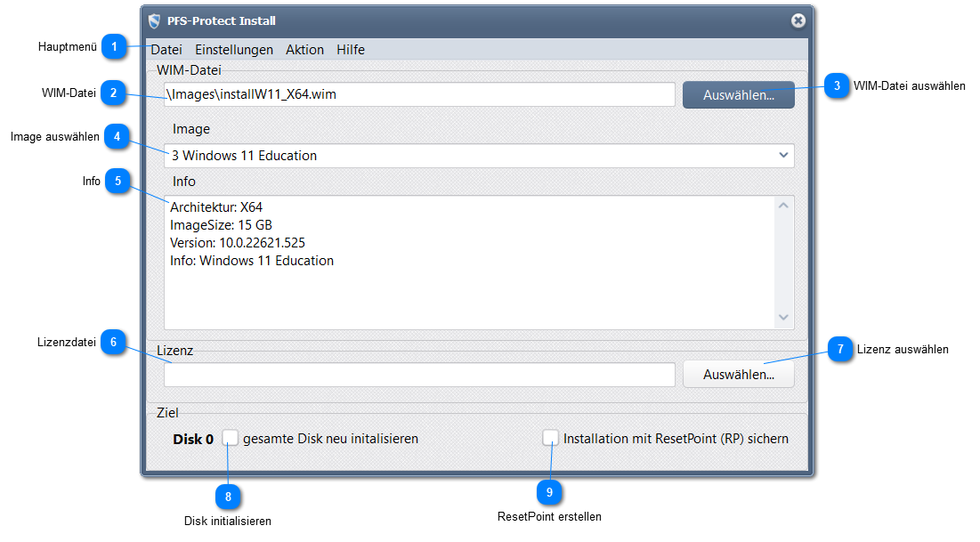The image size is (980, 542).
Task: Click the Info box scrollbar down arrow
Action: 783,318
